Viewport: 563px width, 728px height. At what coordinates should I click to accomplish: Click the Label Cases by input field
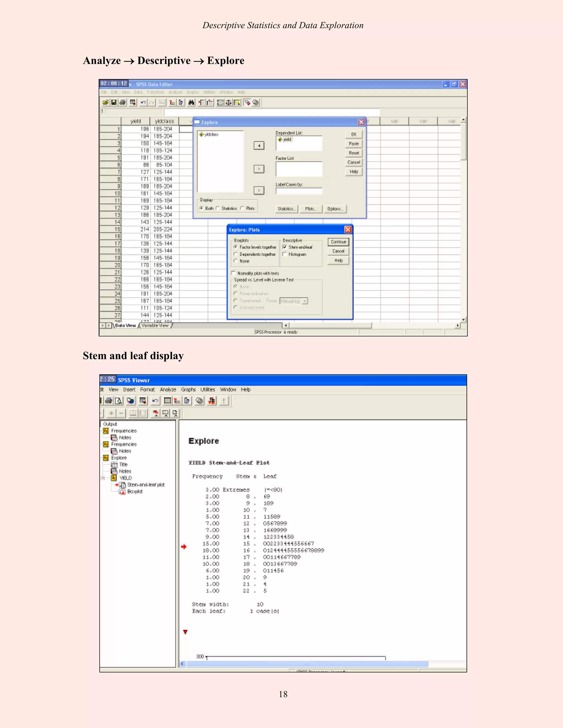299,191
